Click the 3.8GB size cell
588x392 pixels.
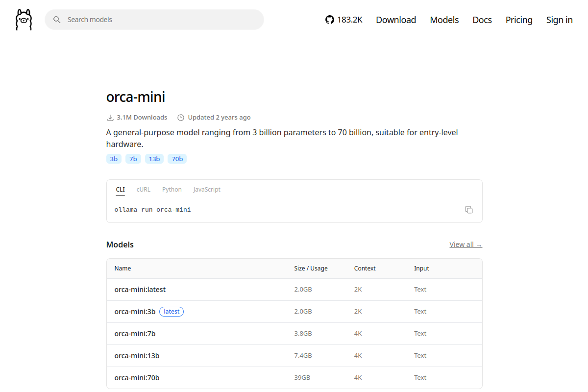[303, 334]
